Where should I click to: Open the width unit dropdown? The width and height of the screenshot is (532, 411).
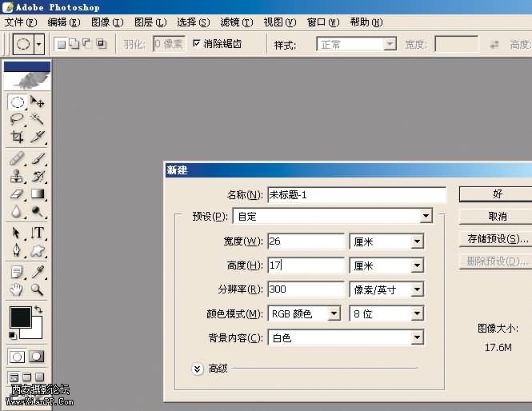(x=418, y=241)
